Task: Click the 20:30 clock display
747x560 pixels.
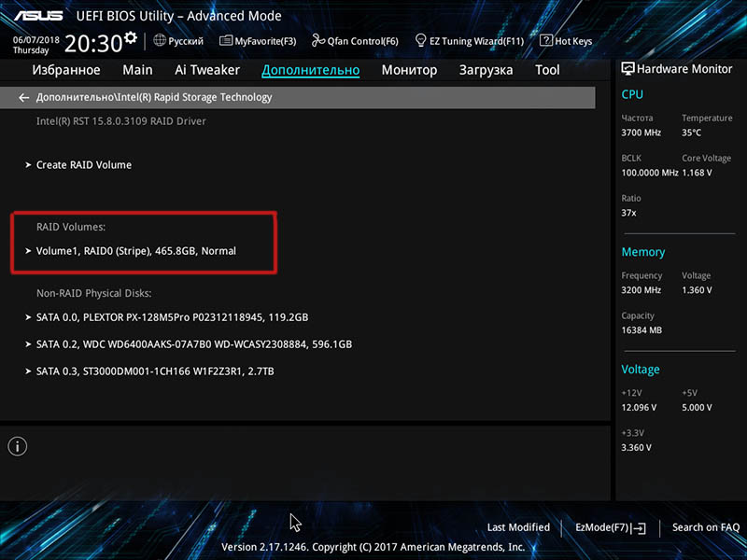Action: [93, 43]
